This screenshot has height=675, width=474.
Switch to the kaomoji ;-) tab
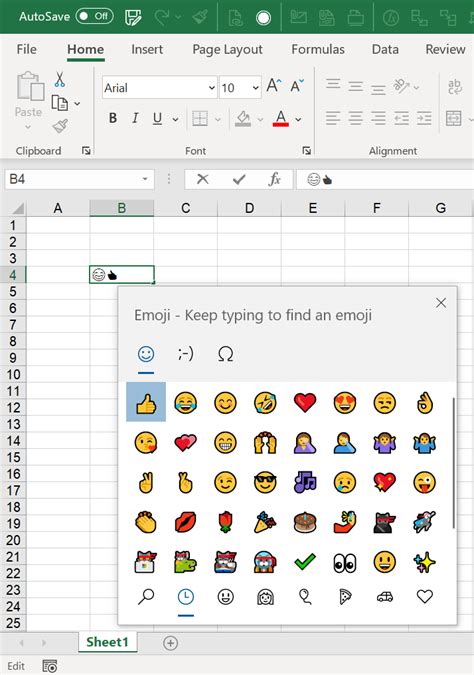point(186,354)
